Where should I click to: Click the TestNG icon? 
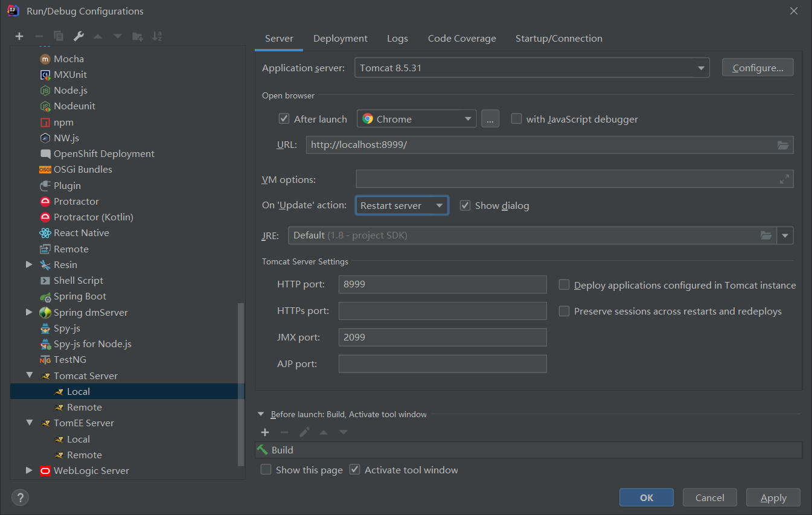coord(45,360)
